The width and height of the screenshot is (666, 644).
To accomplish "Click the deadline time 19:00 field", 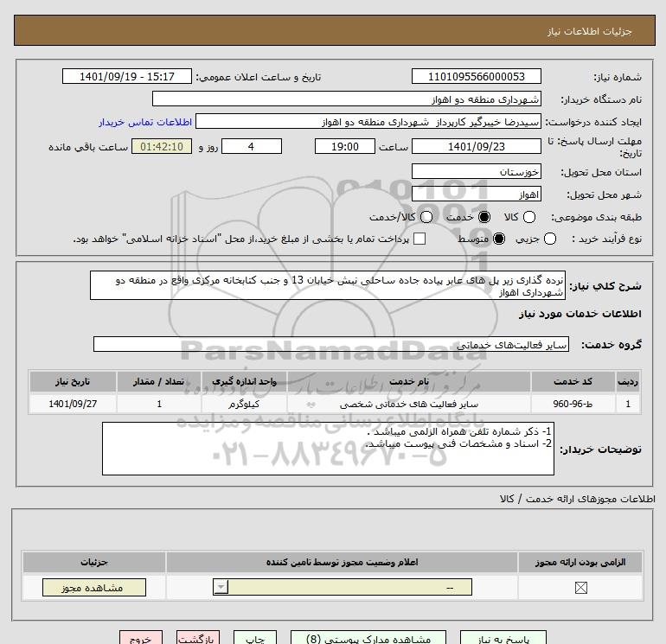I will point(345,146).
